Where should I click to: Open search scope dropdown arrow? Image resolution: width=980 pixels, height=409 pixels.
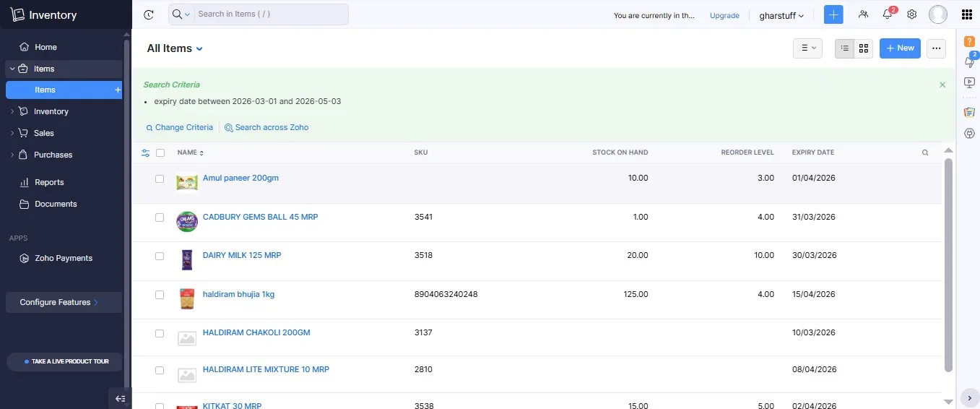pos(188,14)
